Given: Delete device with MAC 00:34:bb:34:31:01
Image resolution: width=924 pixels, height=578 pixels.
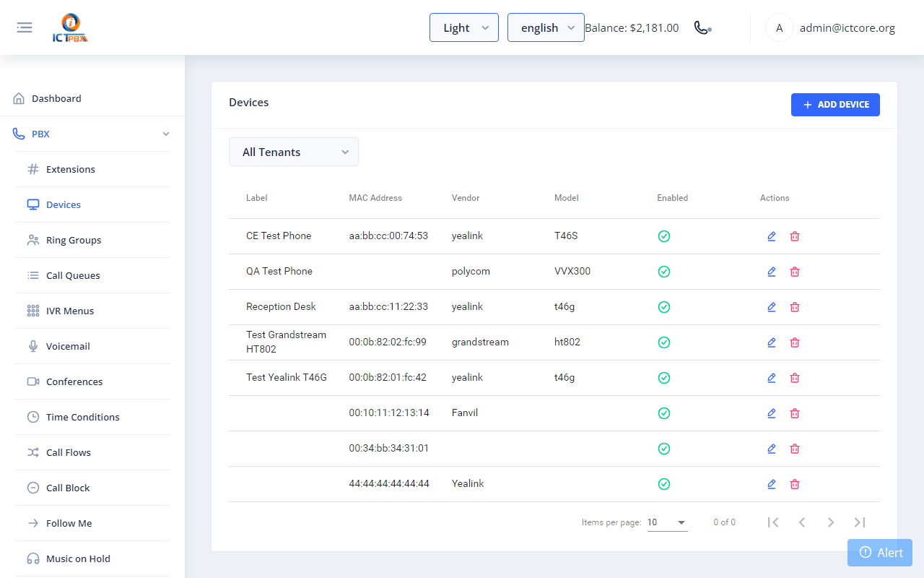Looking at the screenshot, I should pyautogui.click(x=795, y=449).
